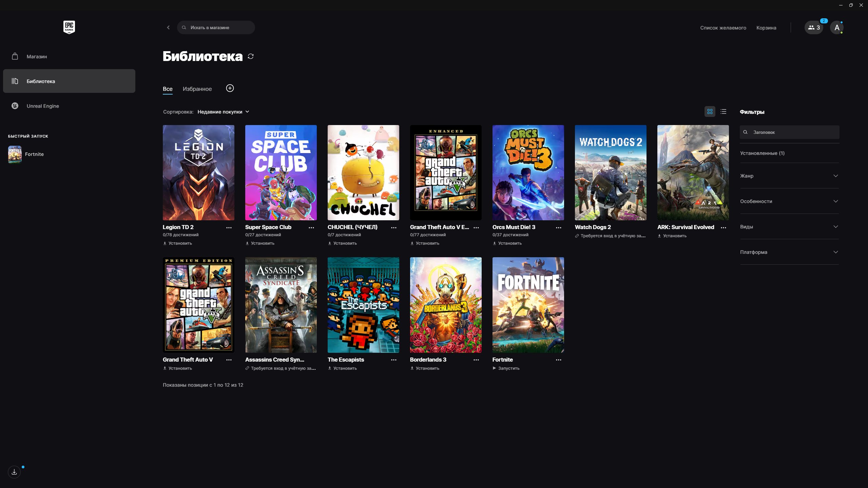The width and height of the screenshot is (868, 488).
Task: Open more options for Legion TD 2
Action: point(229,228)
